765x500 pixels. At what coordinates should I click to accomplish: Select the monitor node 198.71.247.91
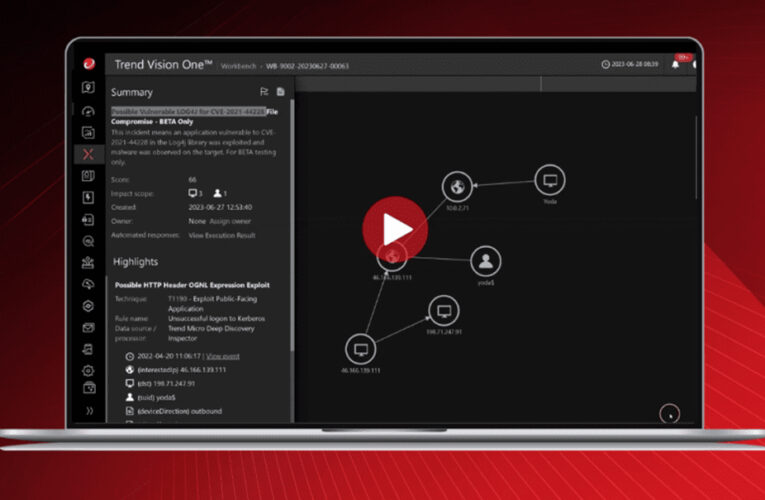[443, 311]
